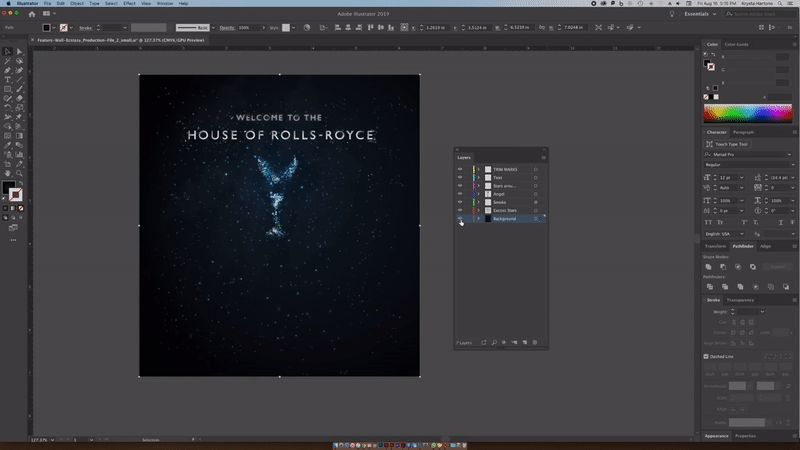Open the Window menu
Screen dimensions: 800x450
coord(164,3)
